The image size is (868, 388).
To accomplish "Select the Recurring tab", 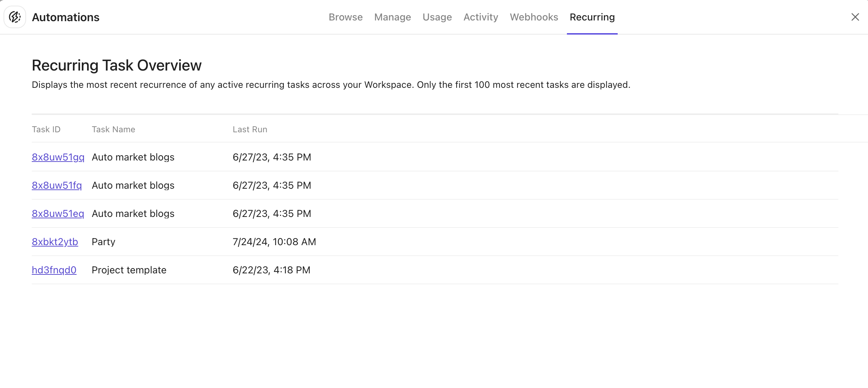I will (x=592, y=17).
